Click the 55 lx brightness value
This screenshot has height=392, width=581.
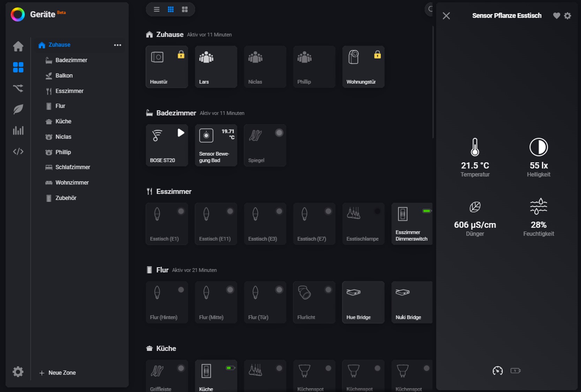pos(539,166)
